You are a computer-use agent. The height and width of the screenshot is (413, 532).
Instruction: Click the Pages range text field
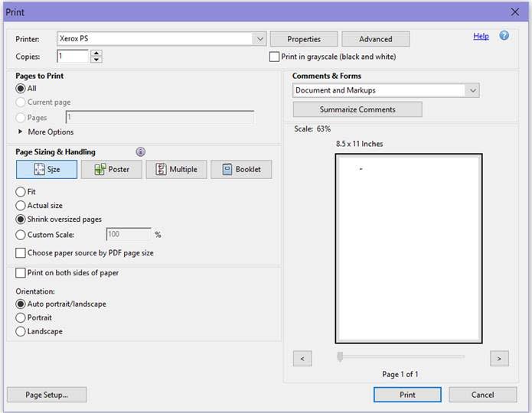pos(160,117)
